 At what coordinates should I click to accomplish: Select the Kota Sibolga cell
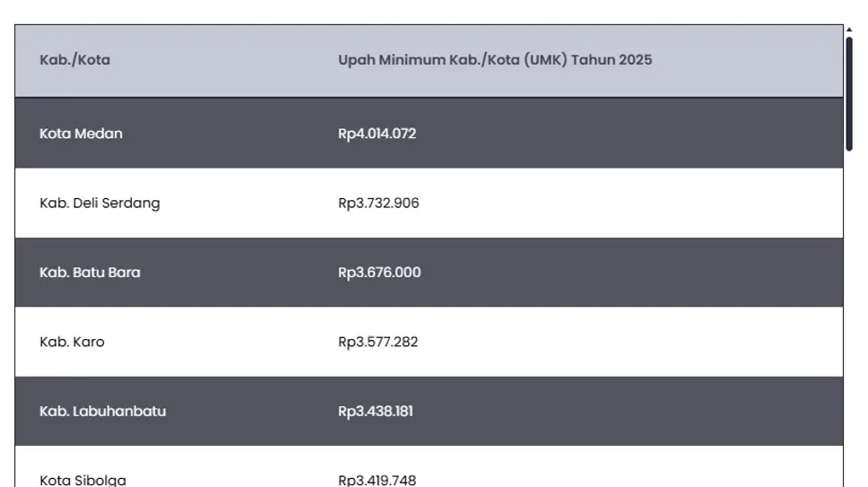(x=82, y=480)
